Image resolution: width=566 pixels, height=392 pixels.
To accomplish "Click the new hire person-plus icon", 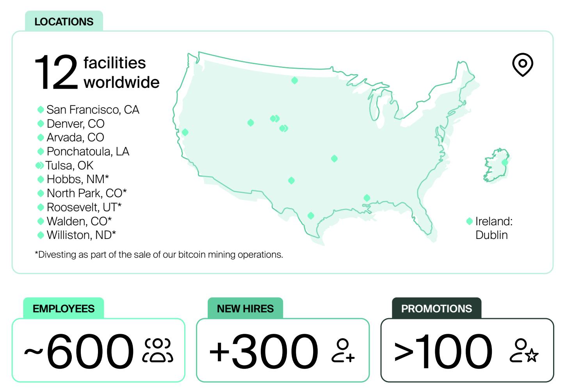I will pos(343,350).
